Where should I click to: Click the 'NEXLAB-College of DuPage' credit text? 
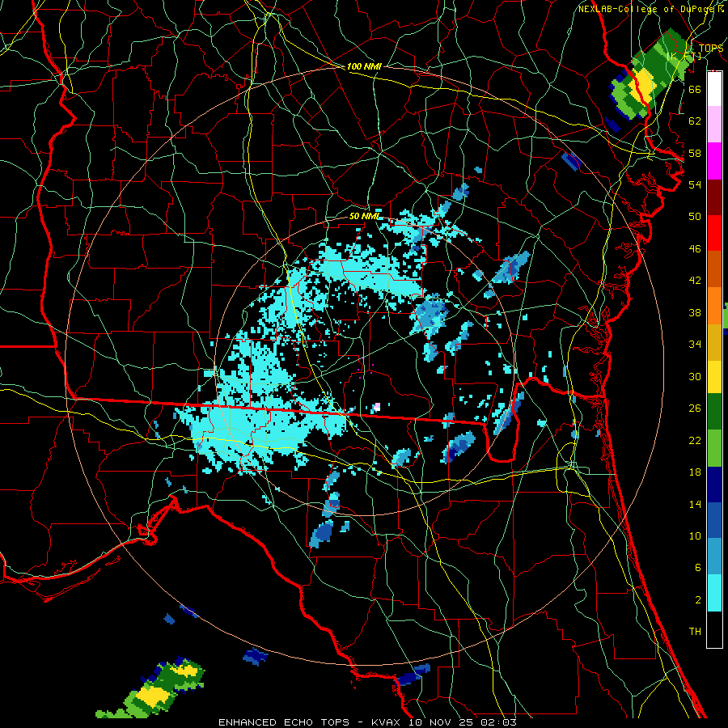[x=645, y=9]
